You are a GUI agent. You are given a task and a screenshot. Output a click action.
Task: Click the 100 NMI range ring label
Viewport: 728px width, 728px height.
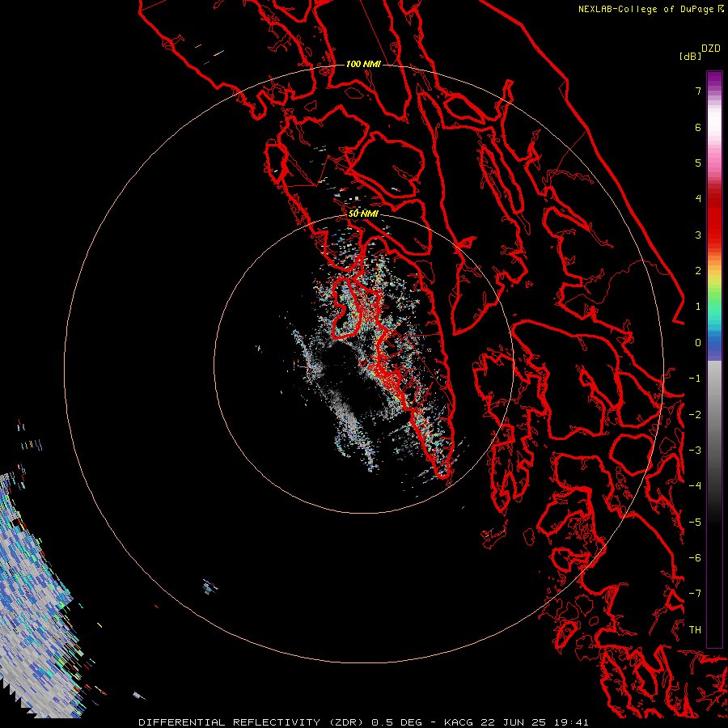click(x=363, y=64)
